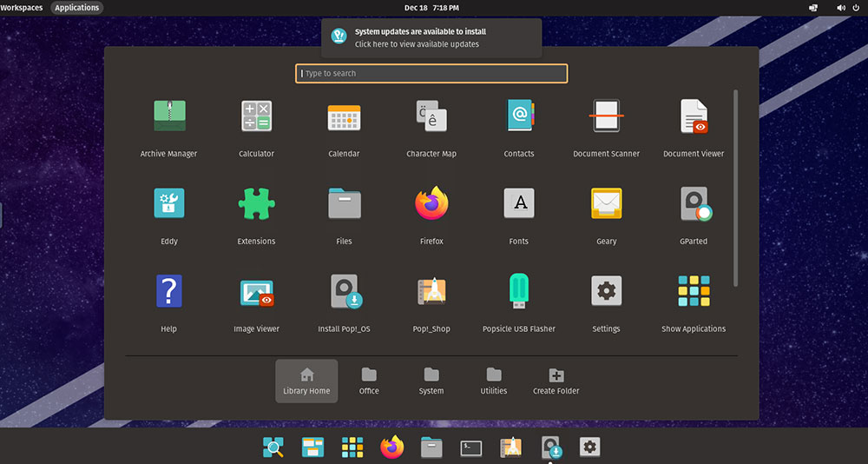This screenshot has height=464, width=868.
Task: Click Workspaces in the top bar
Action: tap(22, 8)
